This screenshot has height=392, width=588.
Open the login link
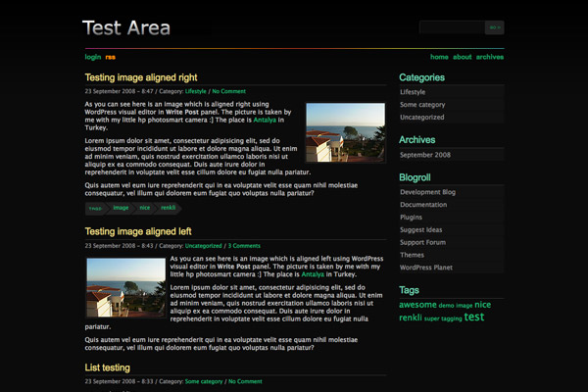click(93, 57)
